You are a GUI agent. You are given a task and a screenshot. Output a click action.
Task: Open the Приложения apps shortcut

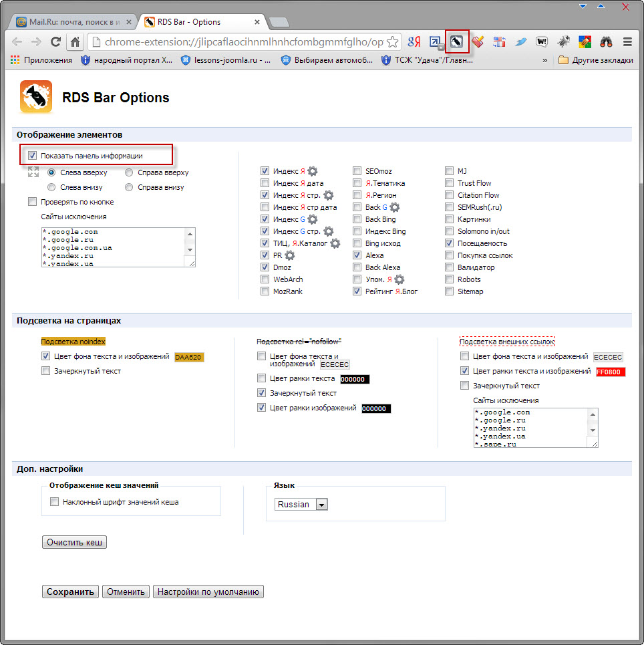(x=41, y=60)
